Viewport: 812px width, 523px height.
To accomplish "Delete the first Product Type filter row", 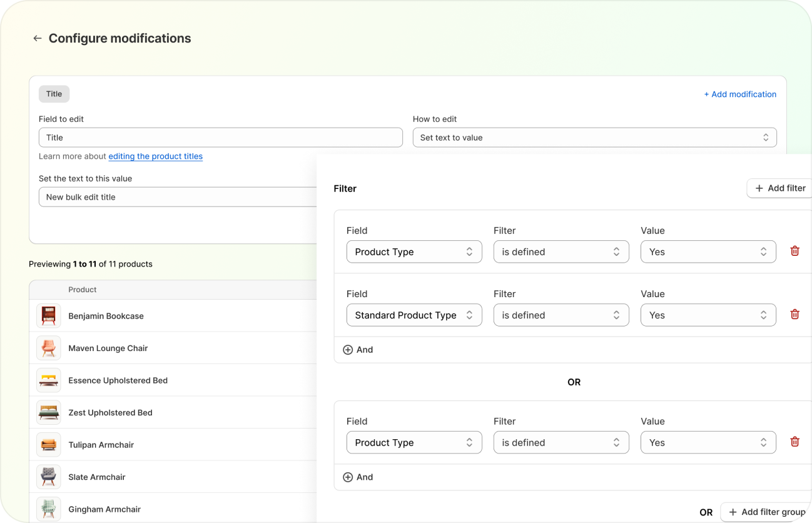I will click(x=794, y=251).
